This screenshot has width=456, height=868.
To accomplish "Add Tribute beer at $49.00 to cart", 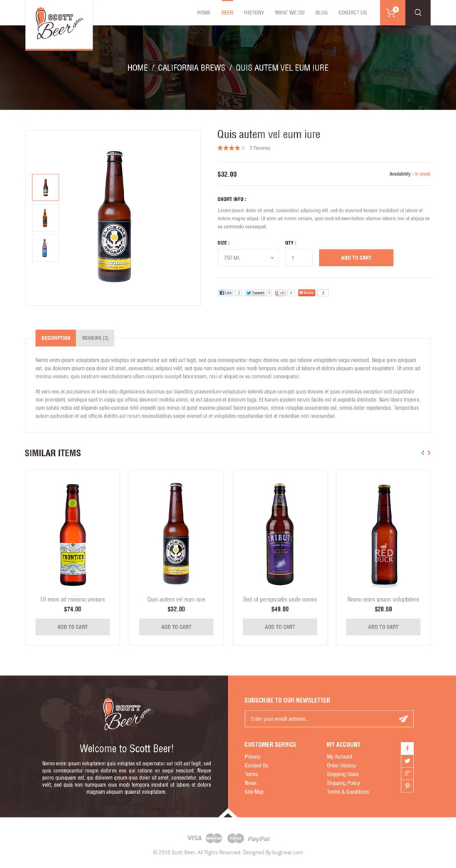I will click(x=280, y=626).
